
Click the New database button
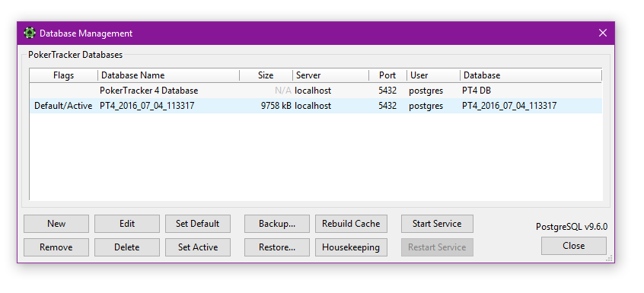click(x=56, y=224)
